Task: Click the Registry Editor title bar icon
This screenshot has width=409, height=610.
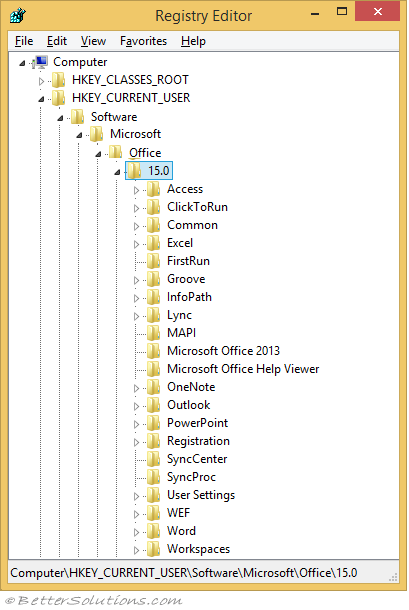Action: click(18, 16)
